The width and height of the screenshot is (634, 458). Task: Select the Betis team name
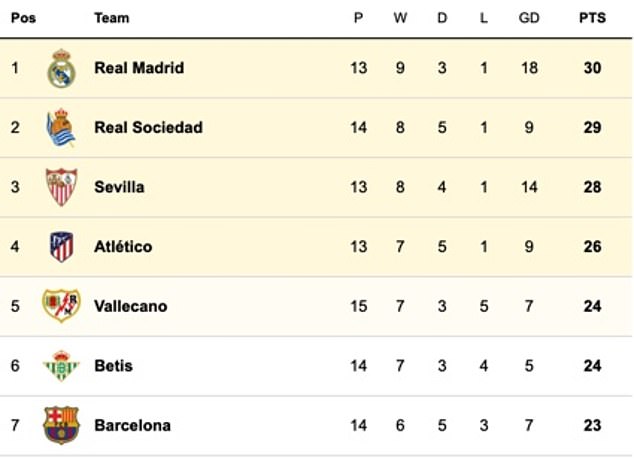(x=114, y=366)
